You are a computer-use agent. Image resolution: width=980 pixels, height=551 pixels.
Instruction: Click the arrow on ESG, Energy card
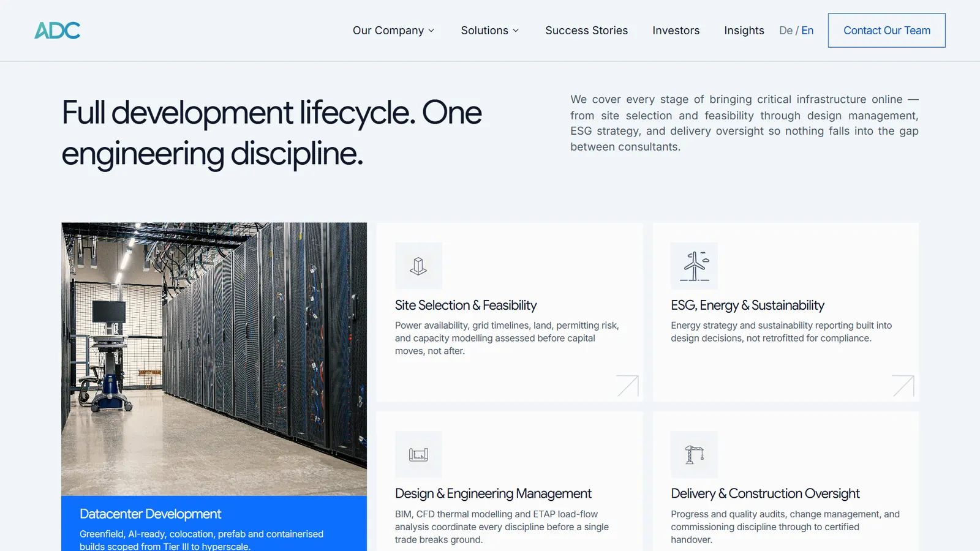pos(903,386)
